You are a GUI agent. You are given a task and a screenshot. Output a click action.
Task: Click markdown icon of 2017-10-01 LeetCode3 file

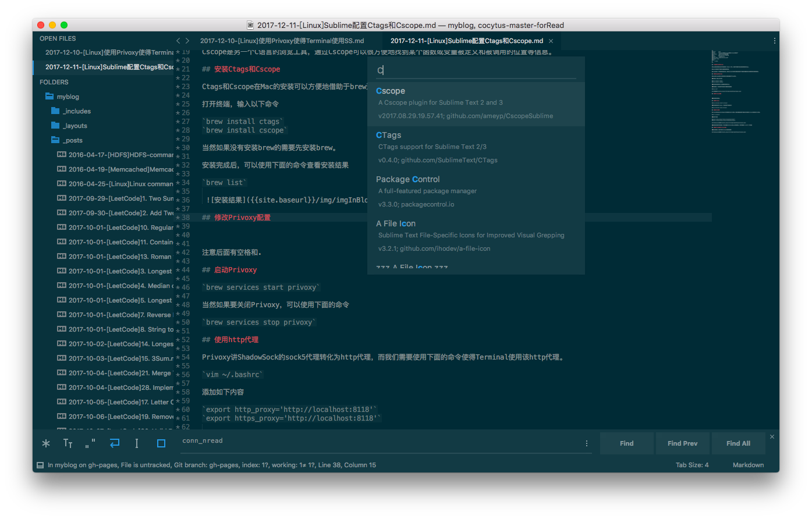62,271
